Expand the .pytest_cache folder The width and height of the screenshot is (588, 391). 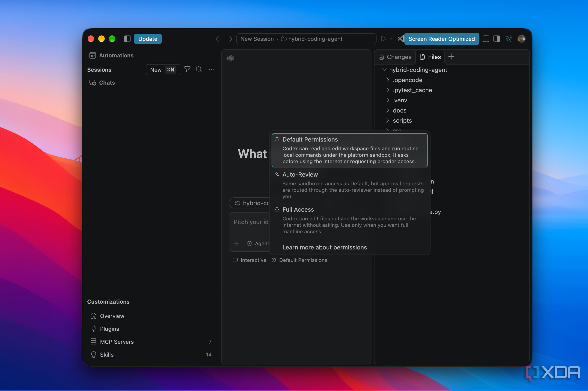[388, 90]
